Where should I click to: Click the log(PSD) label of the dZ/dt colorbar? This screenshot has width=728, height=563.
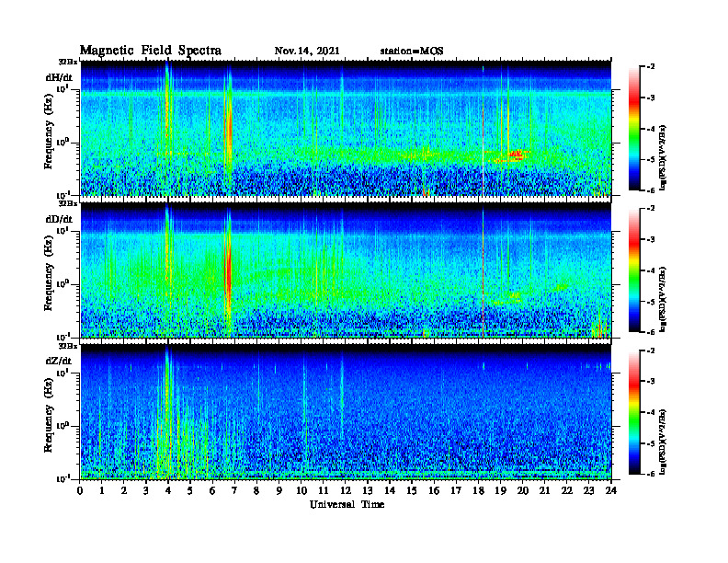[x=663, y=442]
